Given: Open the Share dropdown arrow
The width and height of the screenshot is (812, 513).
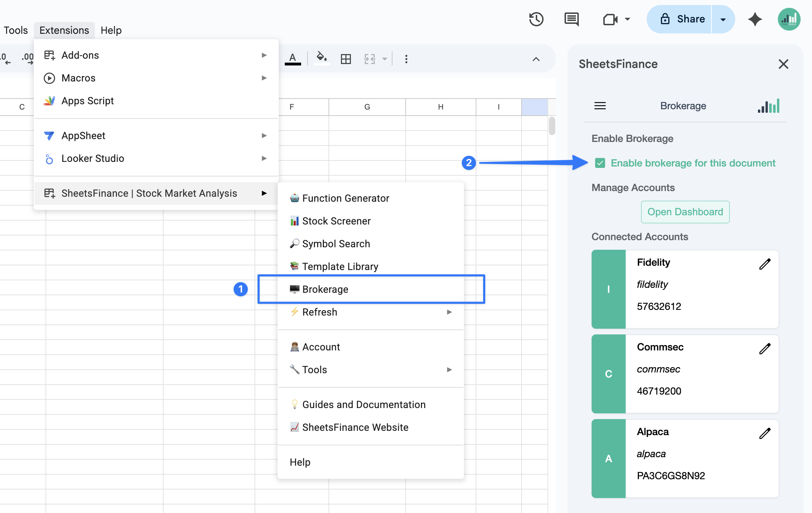Looking at the screenshot, I should [723, 19].
